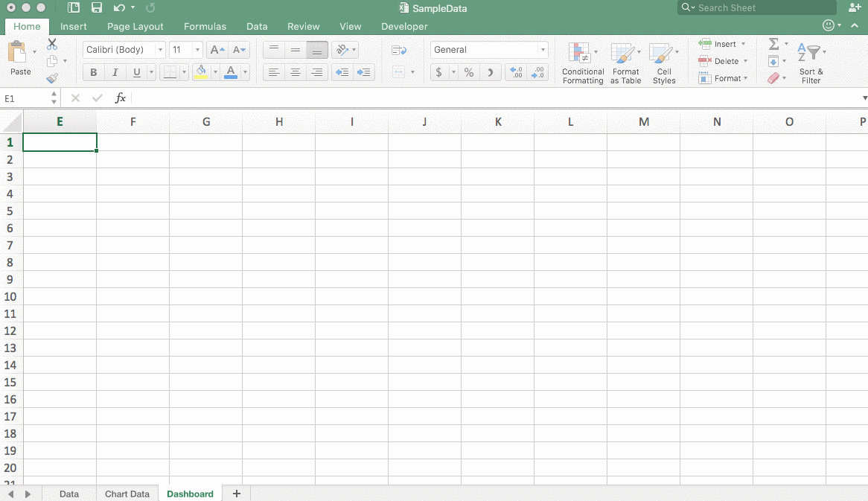Select the Format Painter tool
Image resolution: width=868 pixels, height=501 pixels.
tap(52, 77)
